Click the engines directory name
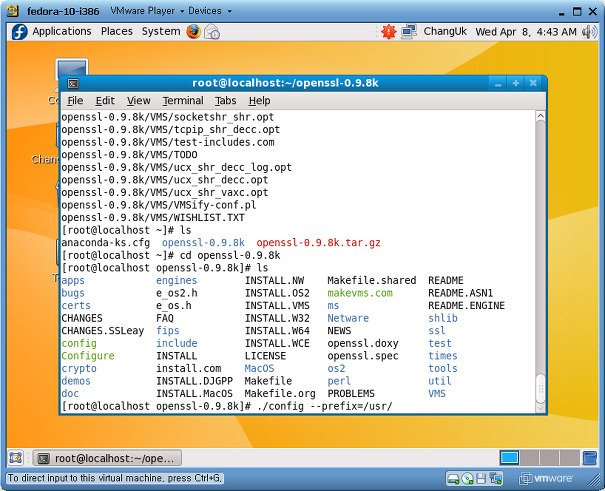605x491 pixels. pos(176,280)
